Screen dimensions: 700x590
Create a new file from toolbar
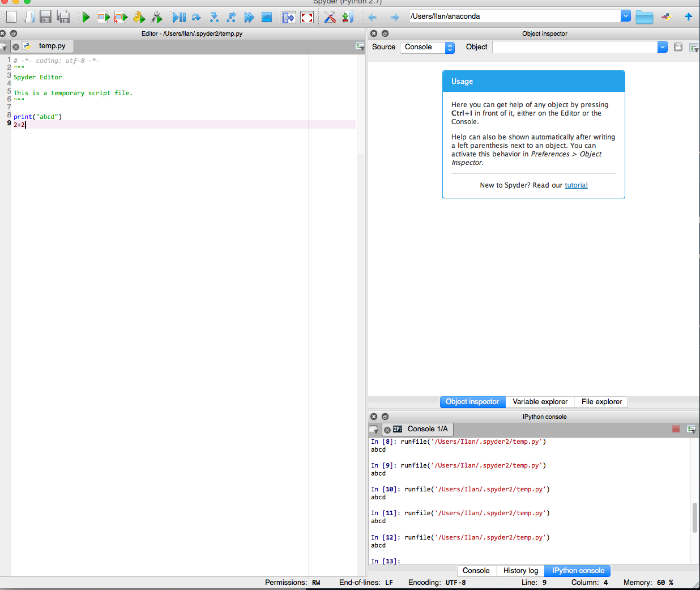tap(11, 17)
